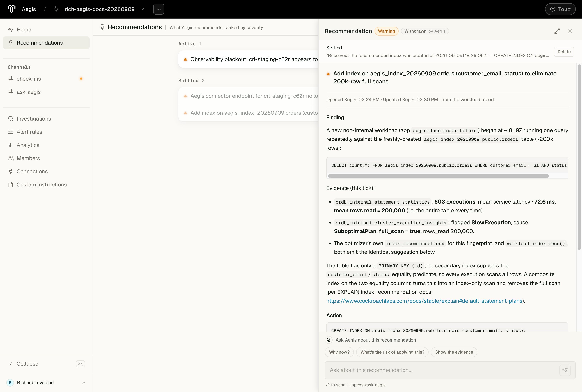Collapse the sidebar
The height and width of the screenshot is (392, 582).
click(x=46, y=364)
